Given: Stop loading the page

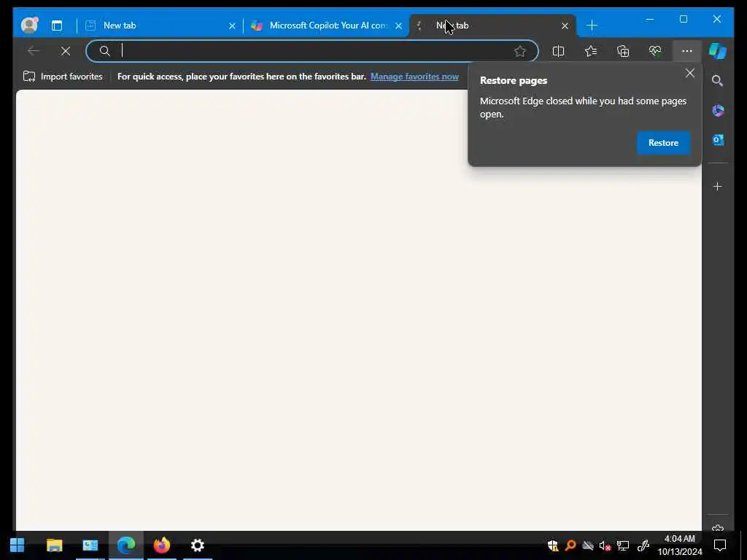Looking at the screenshot, I should (x=66, y=51).
